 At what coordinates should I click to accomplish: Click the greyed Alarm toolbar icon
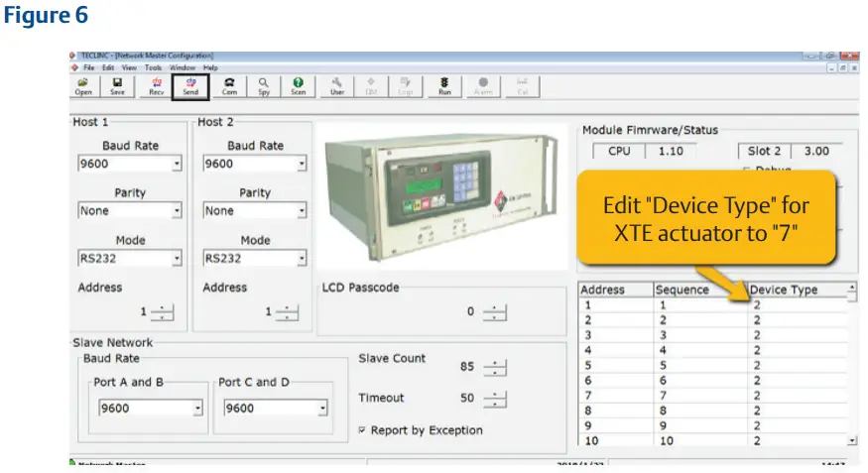coord(483,87)
